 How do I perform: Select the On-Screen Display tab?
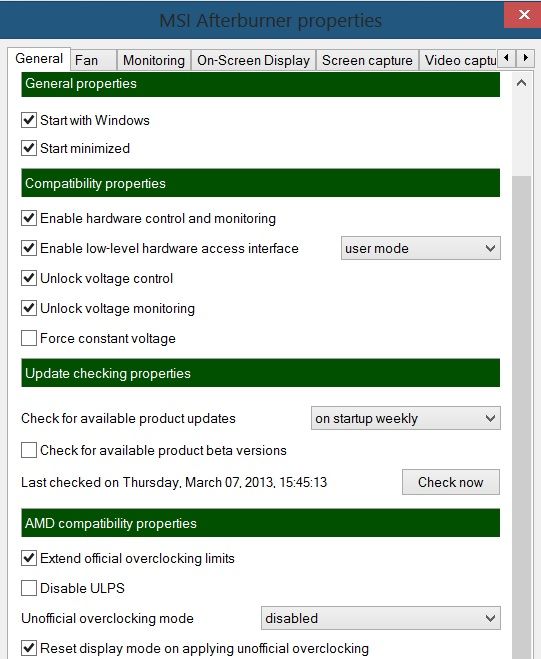253,60
